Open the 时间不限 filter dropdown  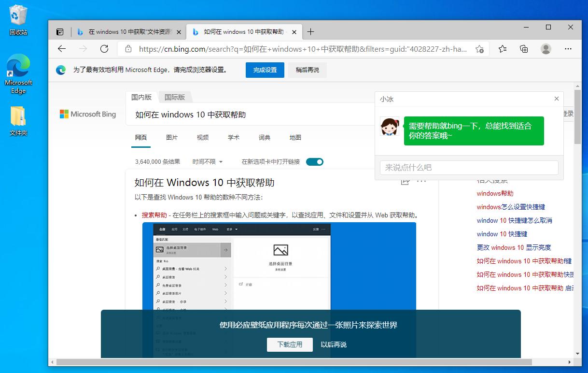pos(208,162)
